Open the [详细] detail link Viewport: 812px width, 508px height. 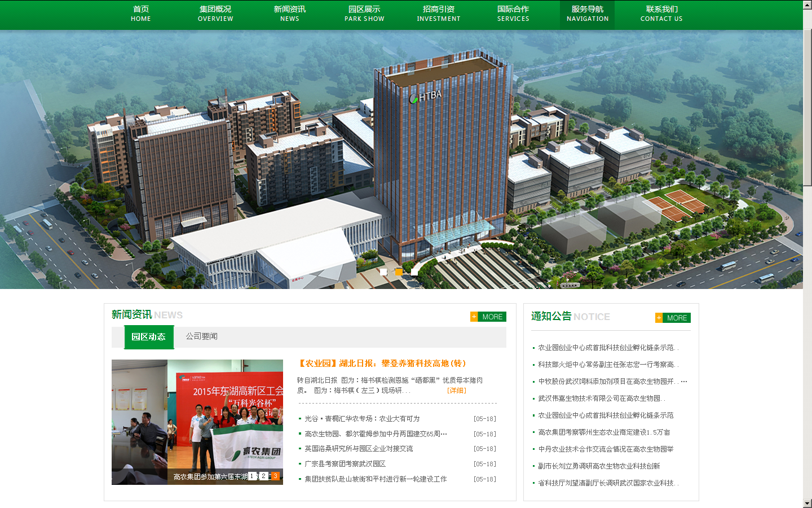click(456, 390)
